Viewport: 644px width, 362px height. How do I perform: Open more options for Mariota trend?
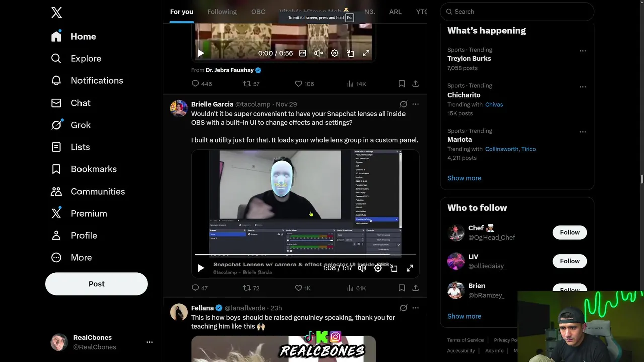click(583, 132)
